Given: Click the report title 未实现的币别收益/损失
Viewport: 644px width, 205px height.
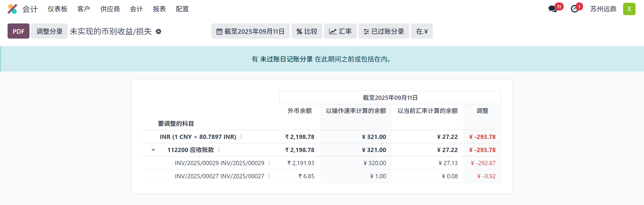Looking at the screenshot, I should coord(111,32).
